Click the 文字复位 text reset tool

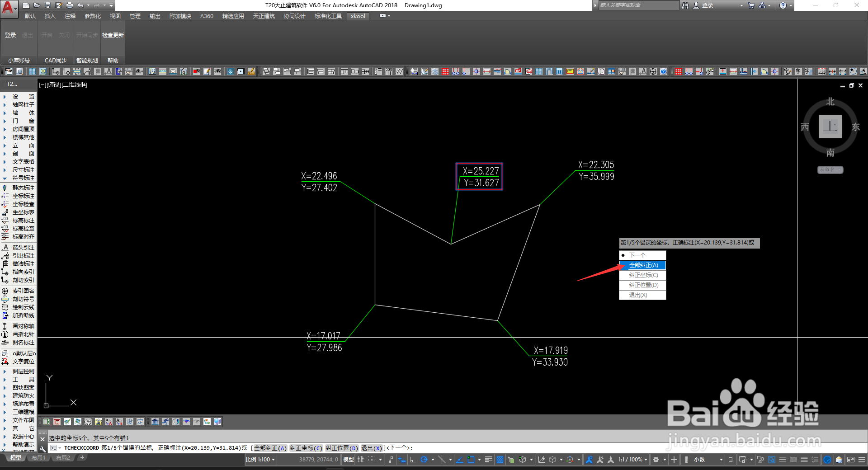click(19, 362)
